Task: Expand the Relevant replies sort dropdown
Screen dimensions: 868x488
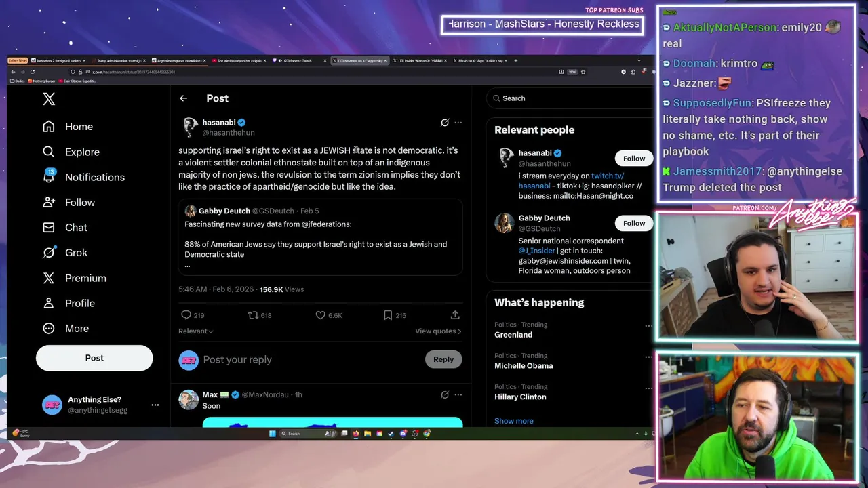Action: click(x=196, y=331)
